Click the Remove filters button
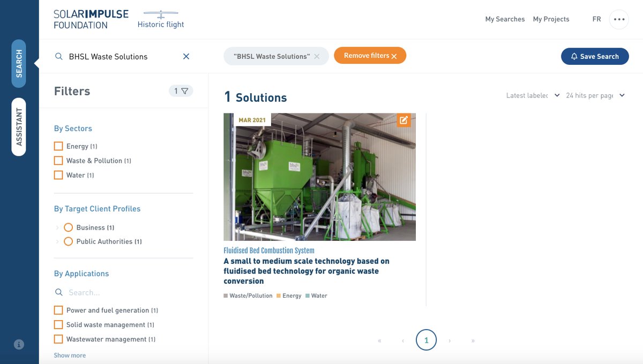The height and width of the screenshot is (364, 643). coord(370,55)
